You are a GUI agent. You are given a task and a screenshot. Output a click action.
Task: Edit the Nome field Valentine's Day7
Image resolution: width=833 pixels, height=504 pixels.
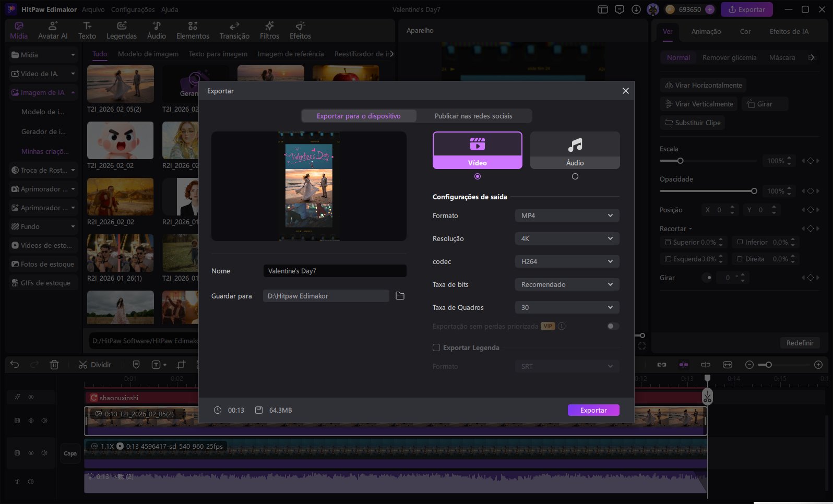334,271
